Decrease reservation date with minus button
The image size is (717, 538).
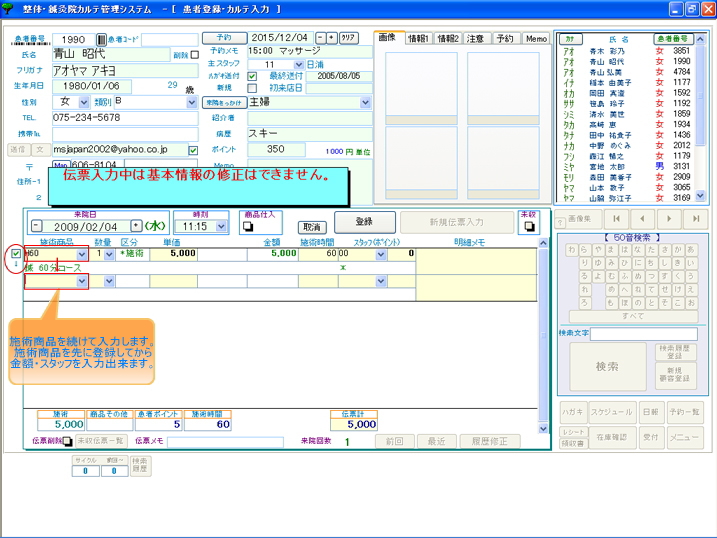(x=321, y=38)
